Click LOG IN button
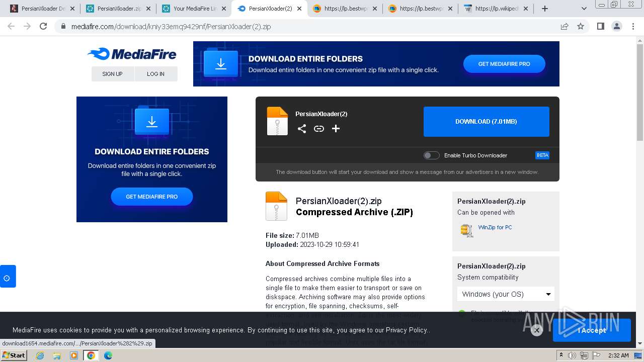Screen dimensions: 644x362 pos(155,74)
